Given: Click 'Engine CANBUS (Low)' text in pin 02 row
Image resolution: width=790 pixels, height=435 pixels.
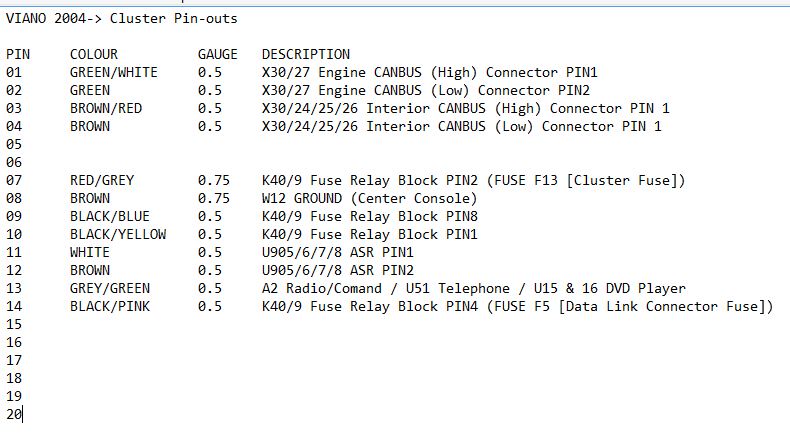Looking at the screenshot, I should pyautogui.click(x=386, y=90).
